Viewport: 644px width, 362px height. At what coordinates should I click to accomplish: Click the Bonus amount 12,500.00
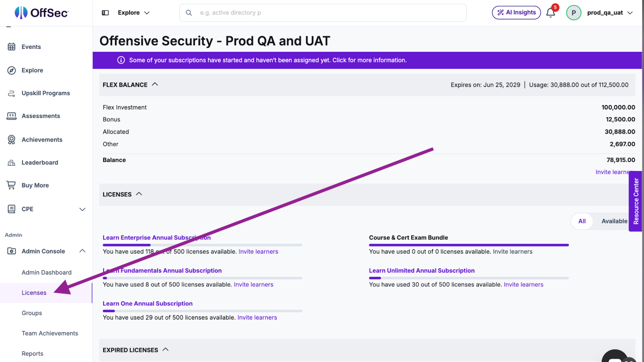point(620,119)
